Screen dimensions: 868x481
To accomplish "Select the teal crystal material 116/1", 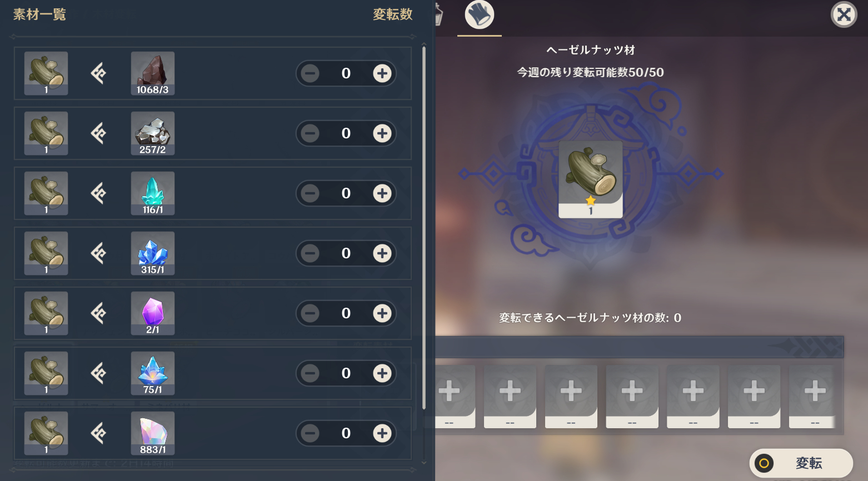I will 153,193.
